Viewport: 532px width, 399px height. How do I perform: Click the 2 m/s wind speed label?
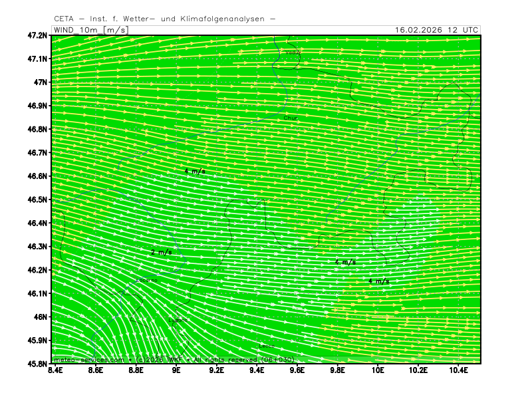[x=162, y=252]
